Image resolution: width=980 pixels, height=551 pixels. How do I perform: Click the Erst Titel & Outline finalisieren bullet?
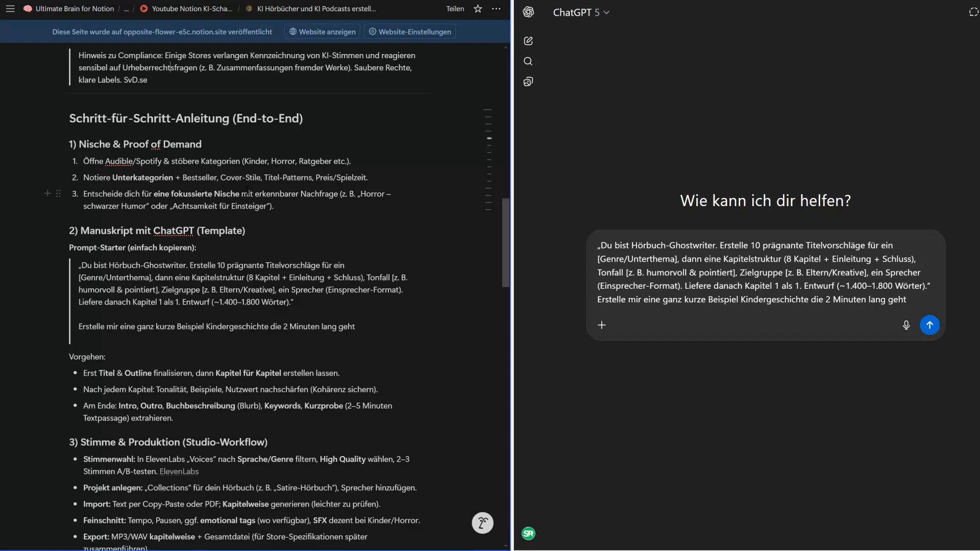(x=211, y=373)
